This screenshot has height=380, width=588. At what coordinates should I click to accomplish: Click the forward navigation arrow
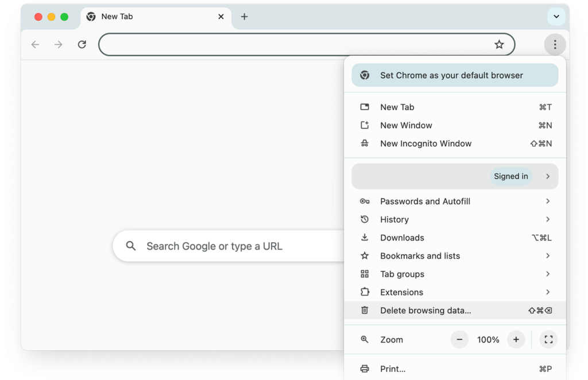59,45
